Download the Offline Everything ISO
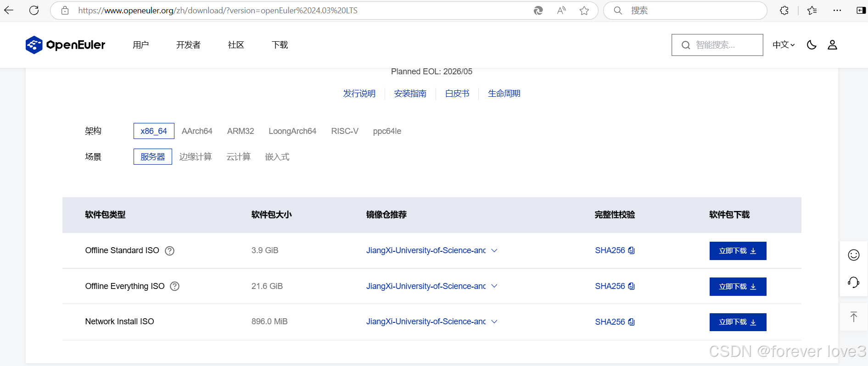This screenshot has height=366, width=868. (738, 287)
